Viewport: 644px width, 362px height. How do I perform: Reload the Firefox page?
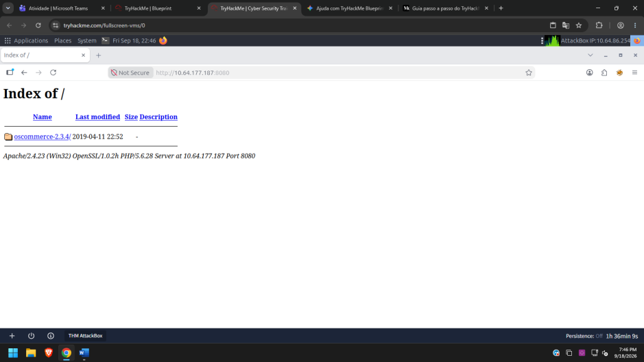[53, 73]
